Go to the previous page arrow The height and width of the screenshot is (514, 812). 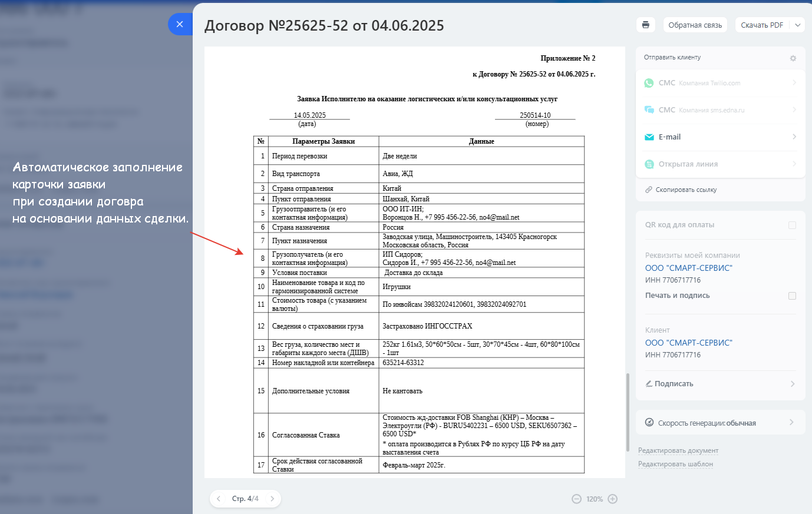tap(219, 499)
